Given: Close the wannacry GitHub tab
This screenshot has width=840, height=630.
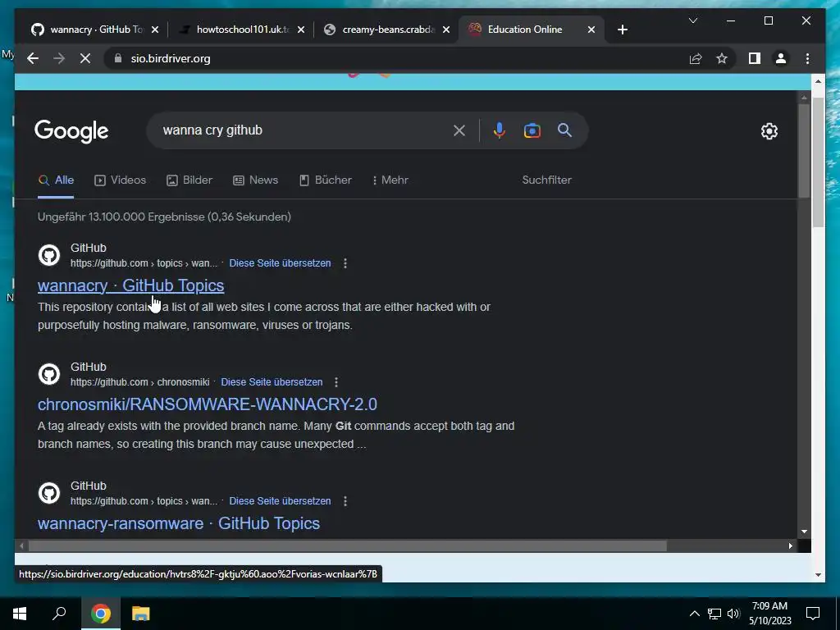Looking at the screenshot, I should pos(155,30).
